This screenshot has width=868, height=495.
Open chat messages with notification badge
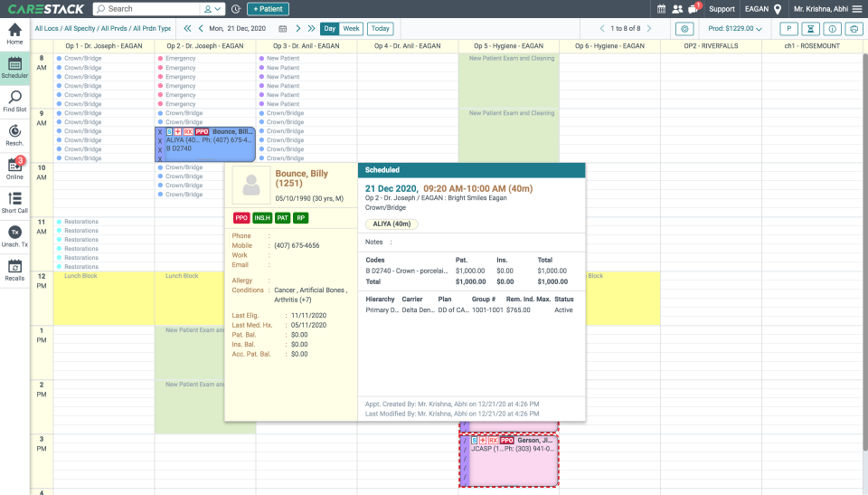[693, 8]
